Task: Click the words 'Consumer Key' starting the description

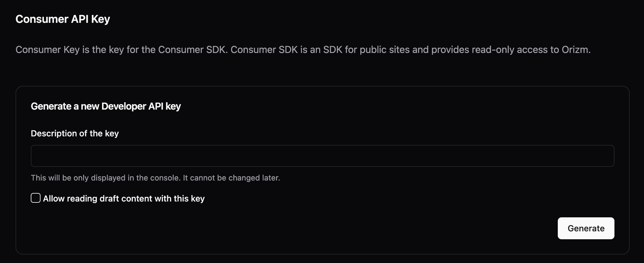Action: coord(47,50)
